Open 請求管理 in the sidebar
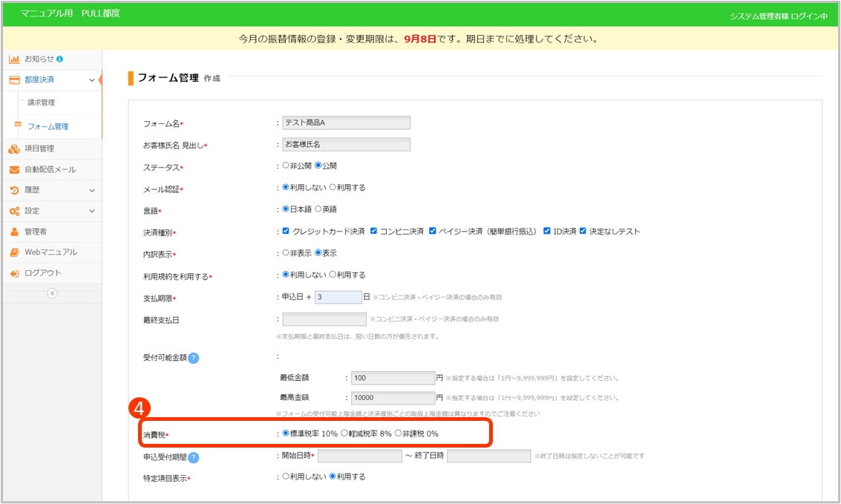841x504 pixels. click(42, 102)
